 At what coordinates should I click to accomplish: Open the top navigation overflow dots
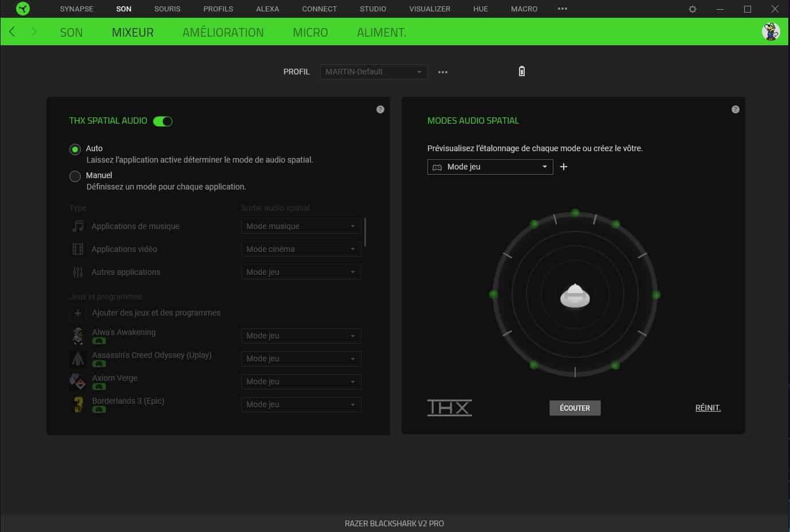click(563, 9)
